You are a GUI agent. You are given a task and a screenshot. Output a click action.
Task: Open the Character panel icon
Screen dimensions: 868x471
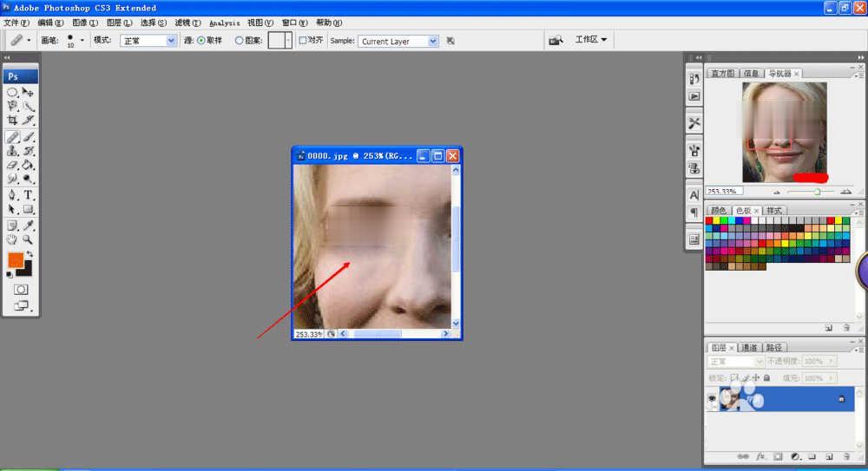point(694,195)
